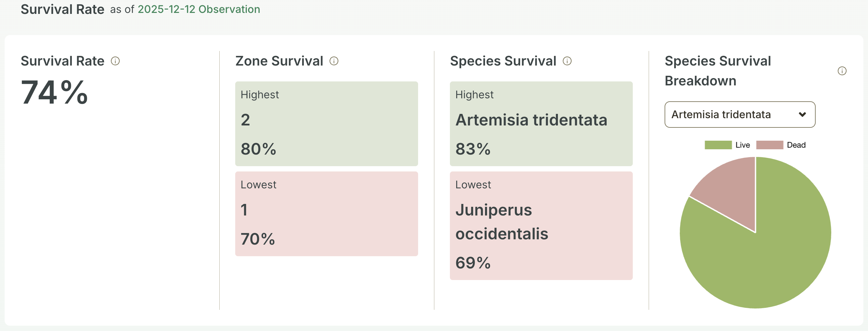Toggle the Dead legend swatch
The height and width of the screenshot is (331, 868).
(x=770, y=145)
